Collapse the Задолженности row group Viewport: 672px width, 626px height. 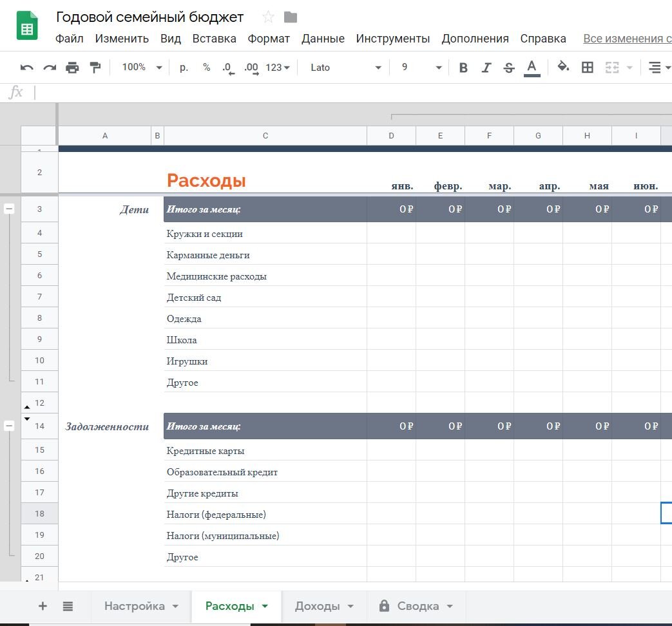[x=9, y=426]
